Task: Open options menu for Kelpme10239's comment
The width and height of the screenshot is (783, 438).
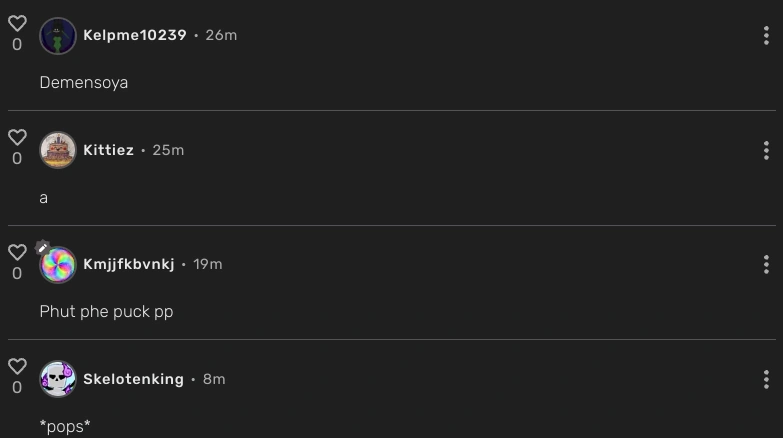Action: (x=766, y=36)
